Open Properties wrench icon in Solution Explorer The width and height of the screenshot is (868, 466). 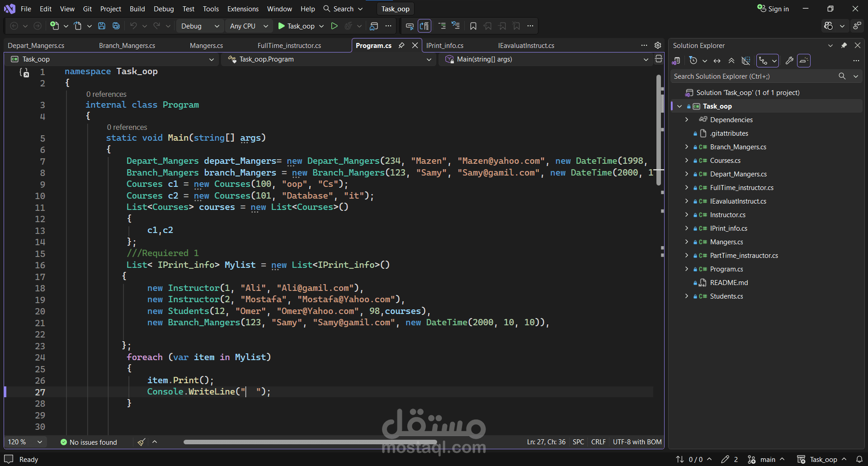[789, 61]
